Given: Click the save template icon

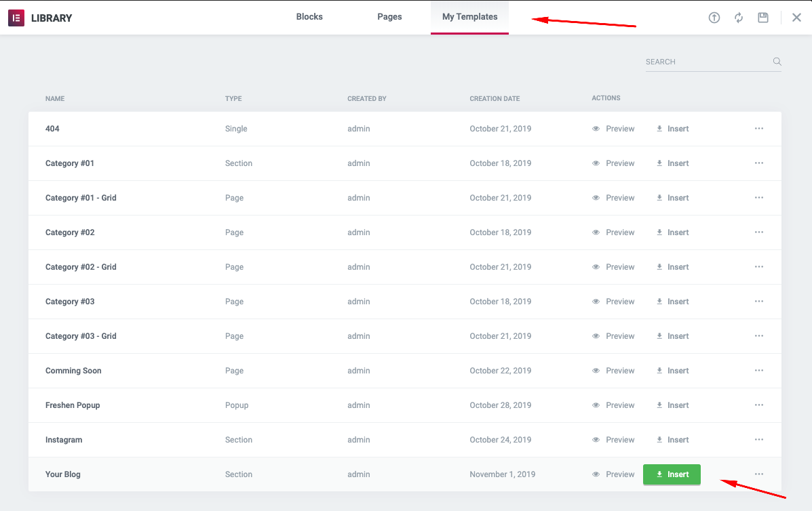Looking at the screenshot, I should point(763,18).
